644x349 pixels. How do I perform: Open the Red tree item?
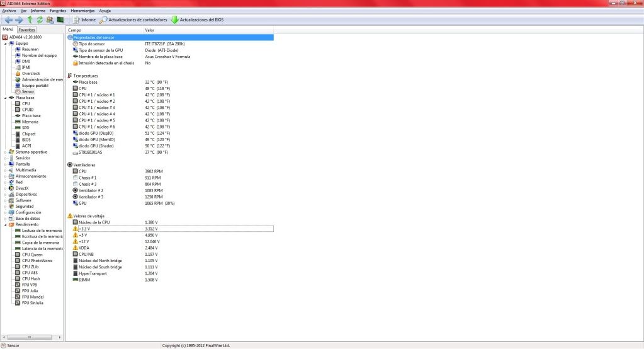click(19, 182)
